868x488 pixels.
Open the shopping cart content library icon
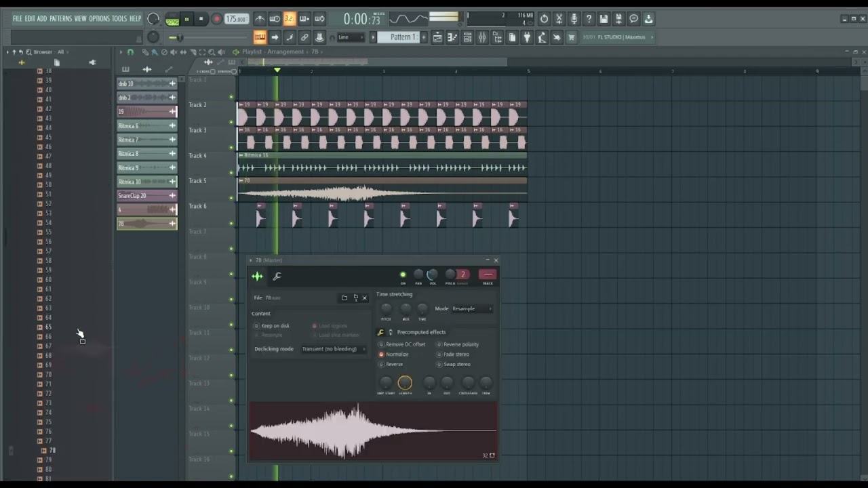click(x=572, y=37)
